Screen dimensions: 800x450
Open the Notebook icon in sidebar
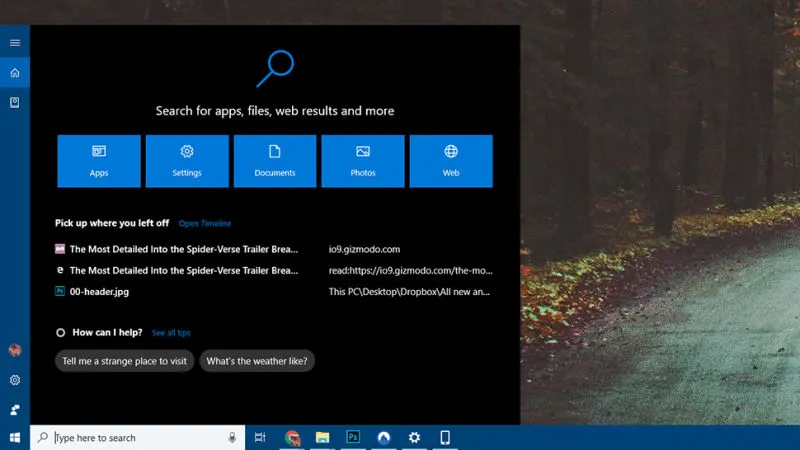15,102
